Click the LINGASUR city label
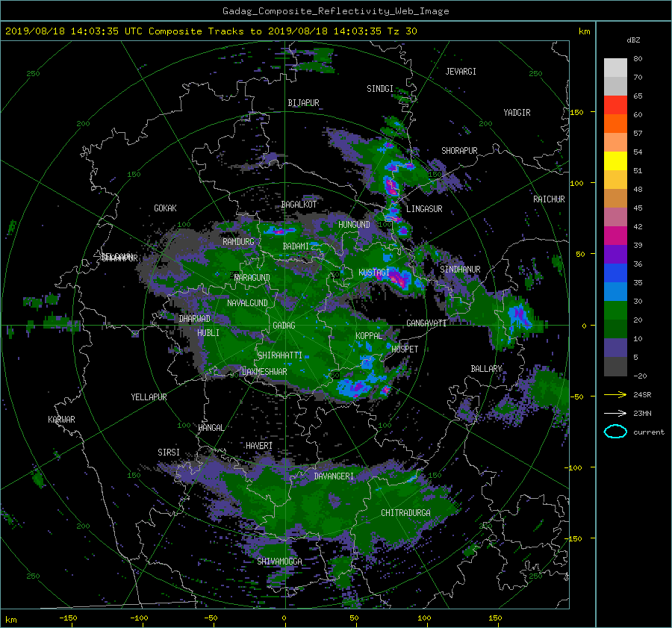672x628 pixels. click(424, 209)
